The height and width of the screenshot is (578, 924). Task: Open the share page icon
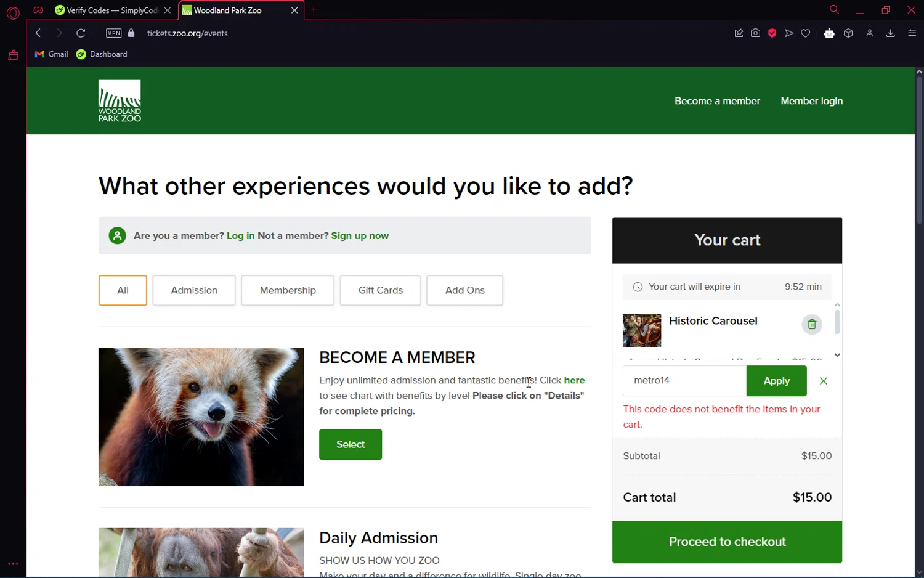point(739,33)
